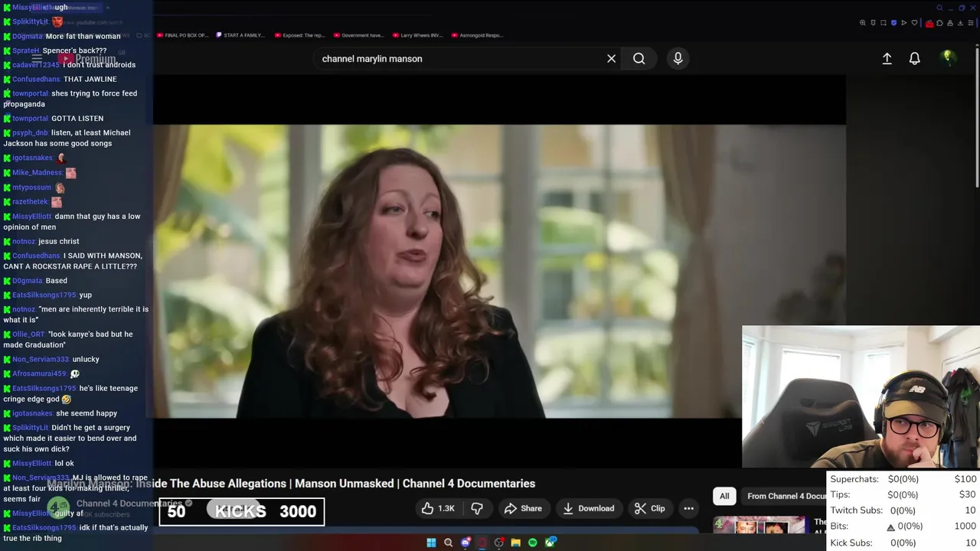Viewport: 980px width, 551px height.
Task: Open the YouTube create/upload icon
Action: [887, 58]
